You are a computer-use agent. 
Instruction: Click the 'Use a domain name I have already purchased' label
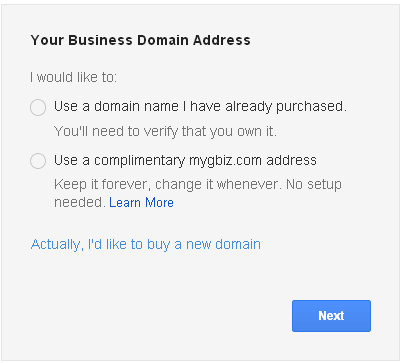200,107
